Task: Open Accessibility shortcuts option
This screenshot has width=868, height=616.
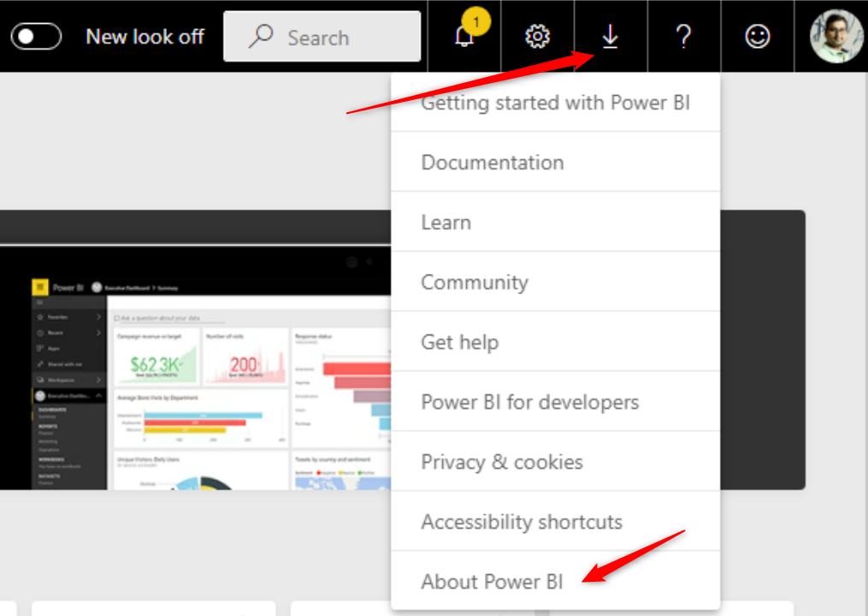Action: pos(522,522)
